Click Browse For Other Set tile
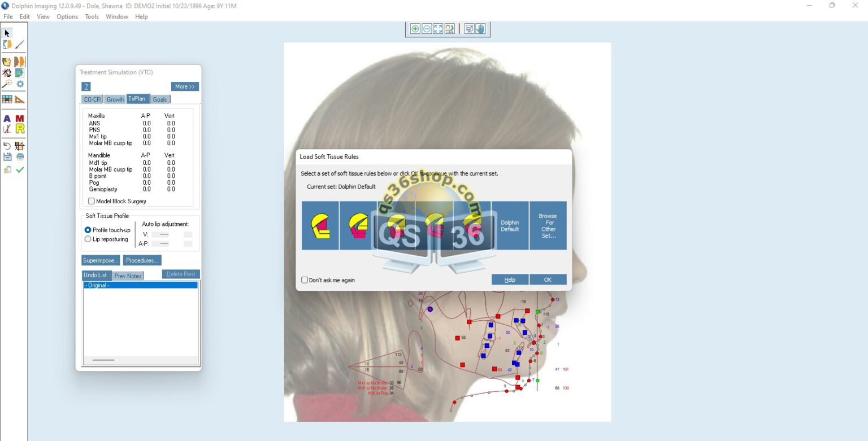This screenshot has width=868, height=441. pos(548,225)
